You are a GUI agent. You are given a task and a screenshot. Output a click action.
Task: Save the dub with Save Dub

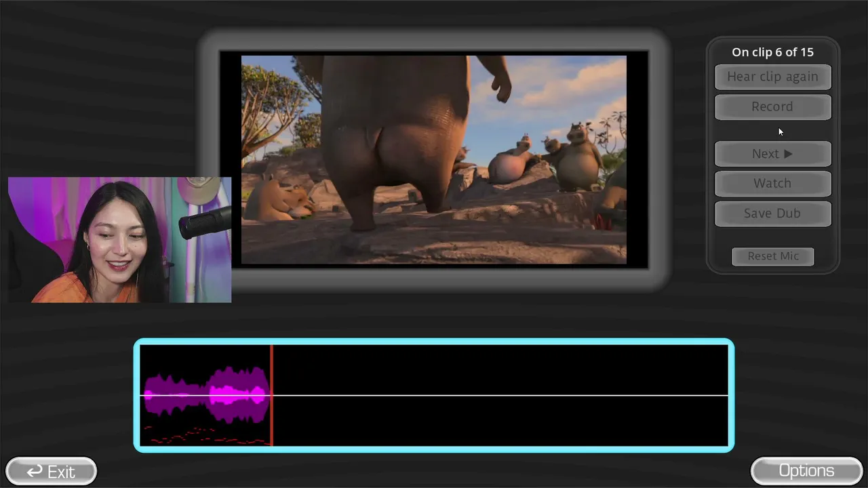772,213
